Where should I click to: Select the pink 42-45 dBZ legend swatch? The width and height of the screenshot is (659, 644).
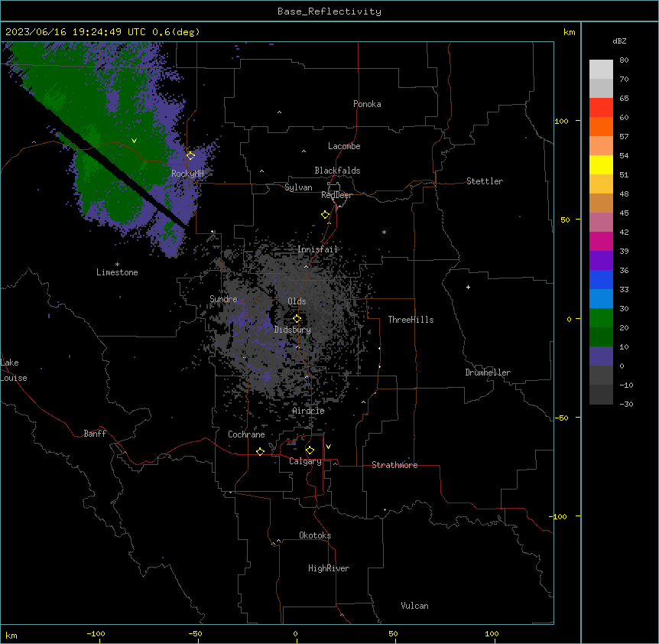tap(601, 223)
